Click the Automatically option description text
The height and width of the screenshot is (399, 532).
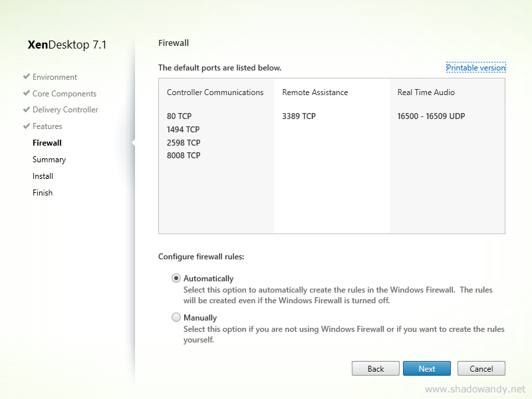(x=338, y=295)
